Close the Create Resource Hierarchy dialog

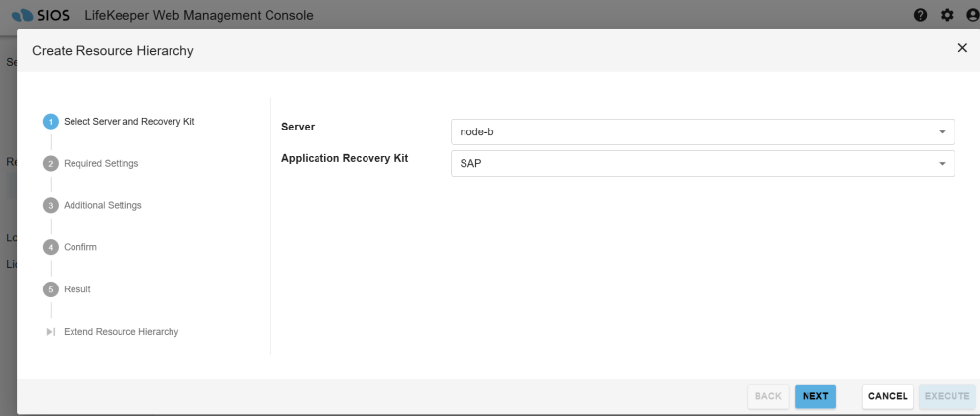[x=962, y=48]
